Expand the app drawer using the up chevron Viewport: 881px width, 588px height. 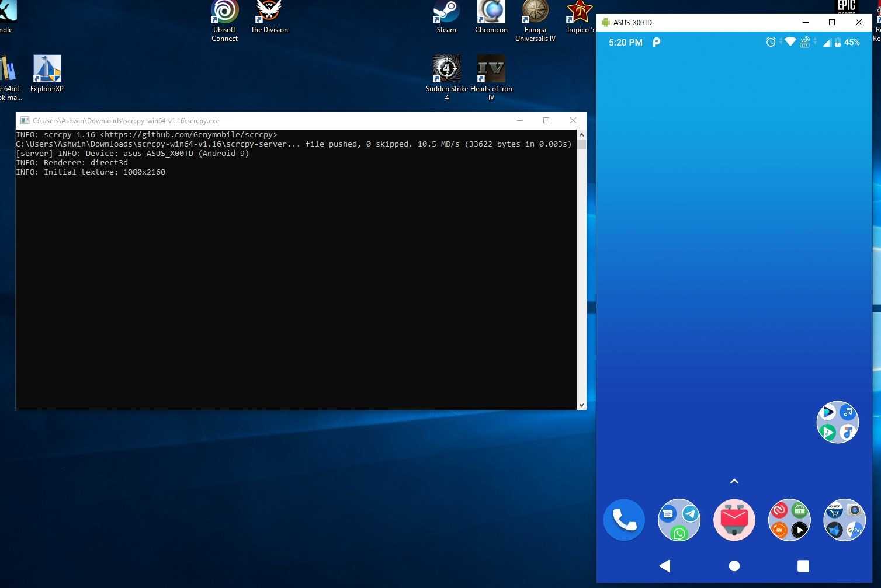[734, 481]
